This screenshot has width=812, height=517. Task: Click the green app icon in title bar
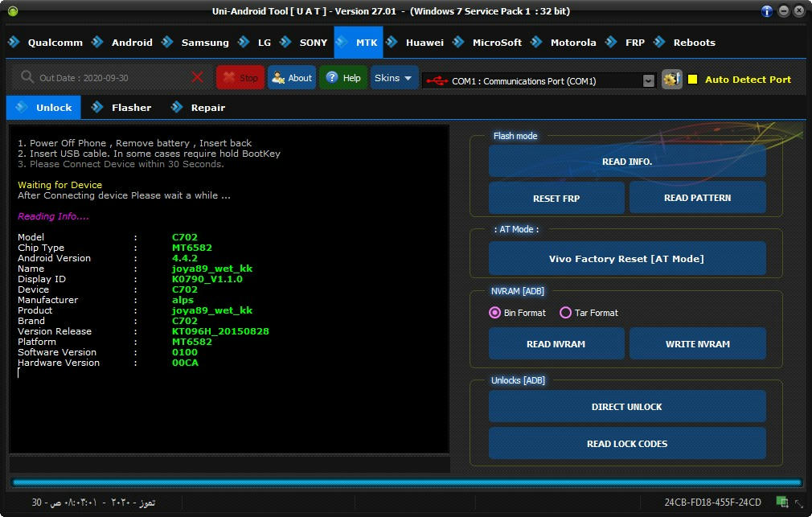[13, 11]
